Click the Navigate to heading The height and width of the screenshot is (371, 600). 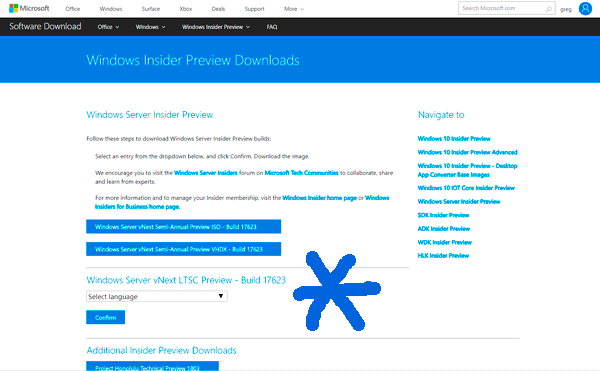441,115
